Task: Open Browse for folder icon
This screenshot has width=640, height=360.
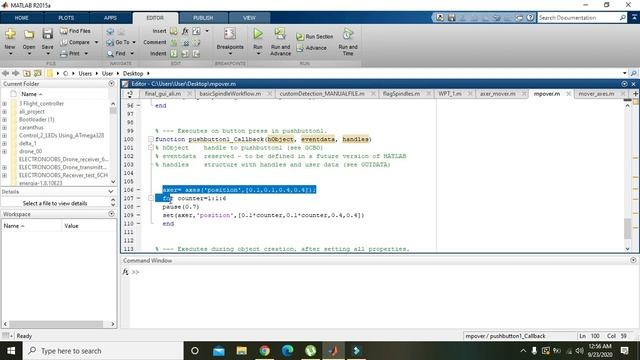Action: (38, 73)
